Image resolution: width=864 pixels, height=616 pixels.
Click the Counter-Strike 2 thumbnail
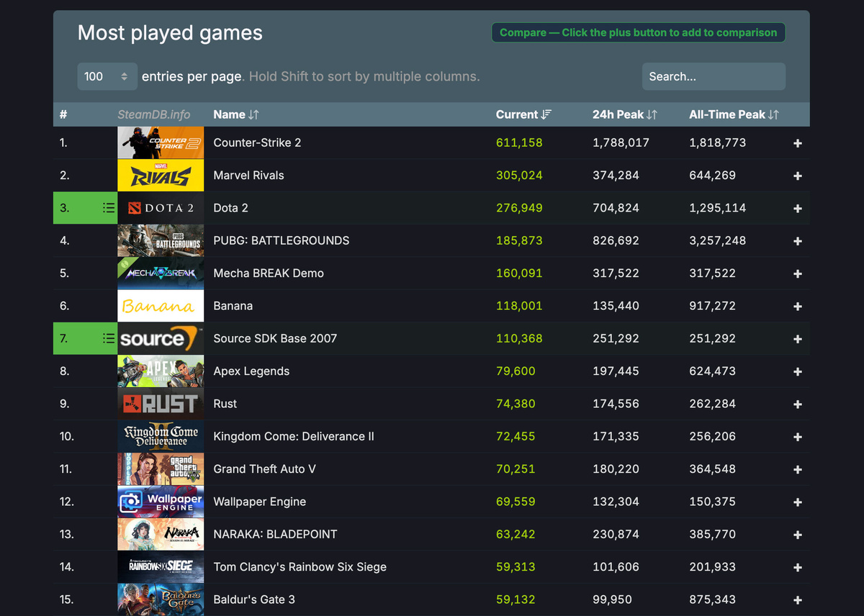click(x=161, y=142)
